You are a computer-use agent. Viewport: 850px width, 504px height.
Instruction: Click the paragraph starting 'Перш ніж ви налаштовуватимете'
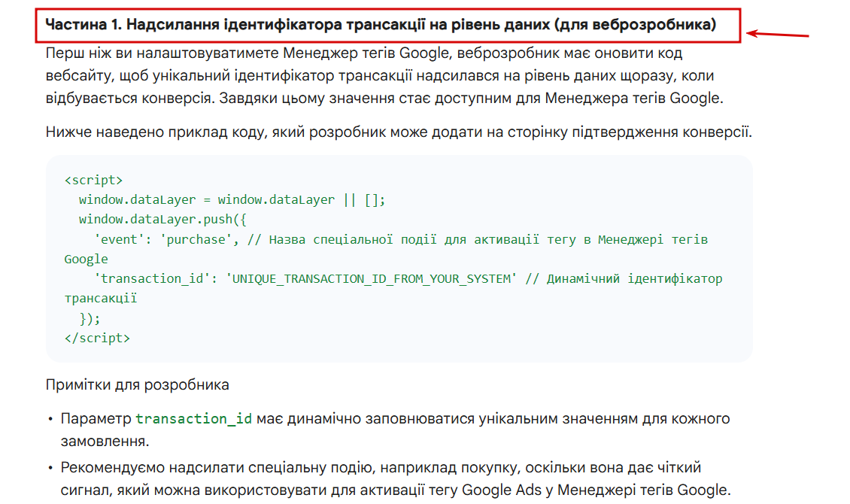(384, 76)
